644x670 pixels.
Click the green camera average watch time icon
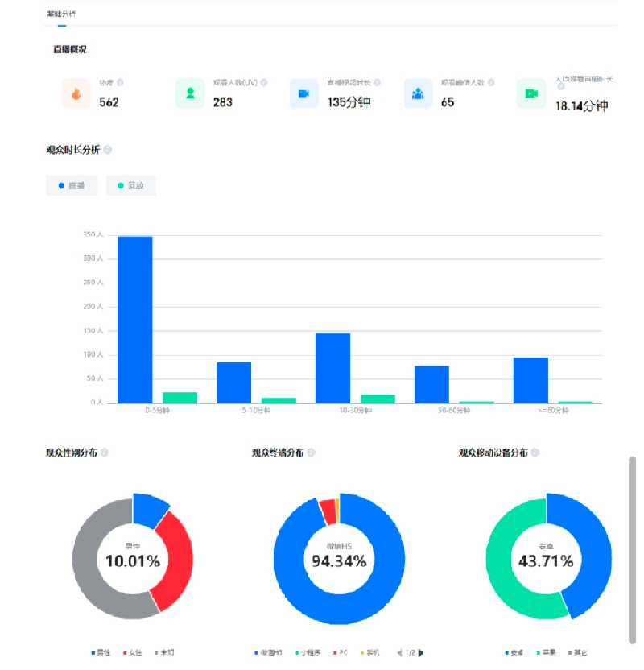pyautogui.click(x=531, y=93)
